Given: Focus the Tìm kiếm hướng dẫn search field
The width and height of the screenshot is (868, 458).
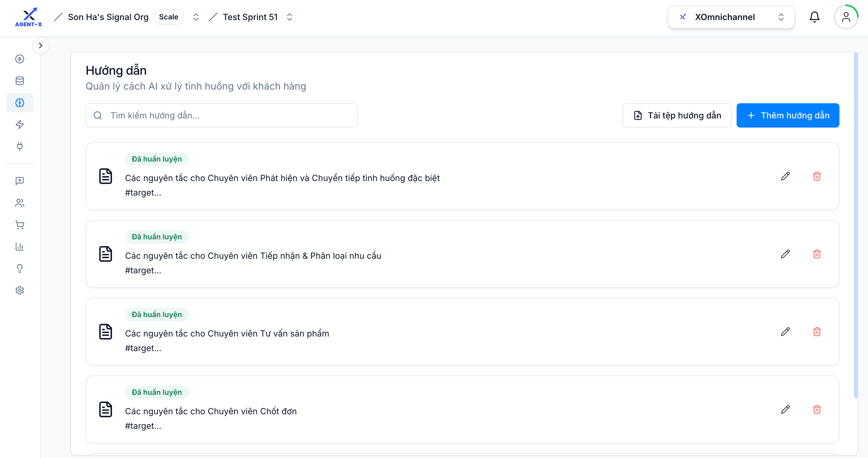Looking at the screenshot, I should point(221,115).
